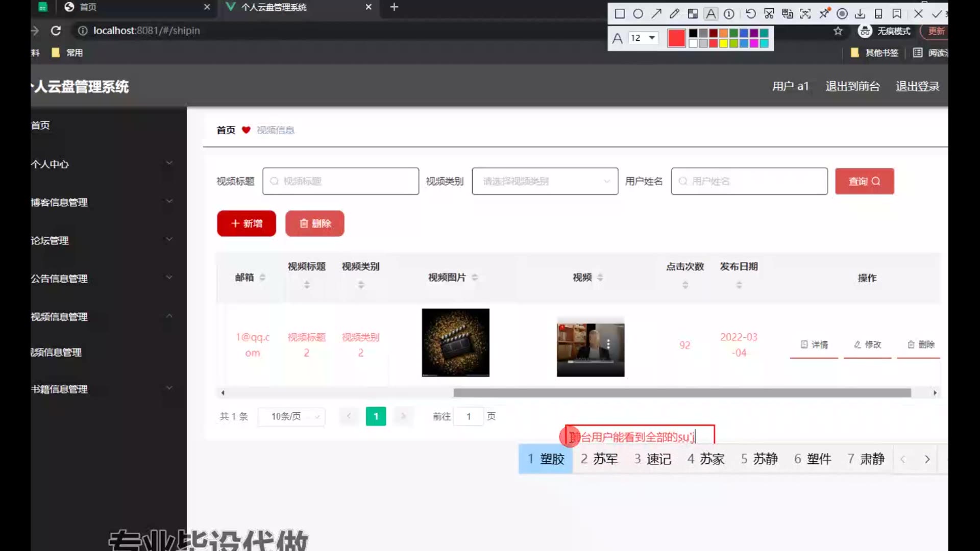980x551 pixels.
Task: Open the 视频类别 select dropdown
Action: tap(545, 181)
